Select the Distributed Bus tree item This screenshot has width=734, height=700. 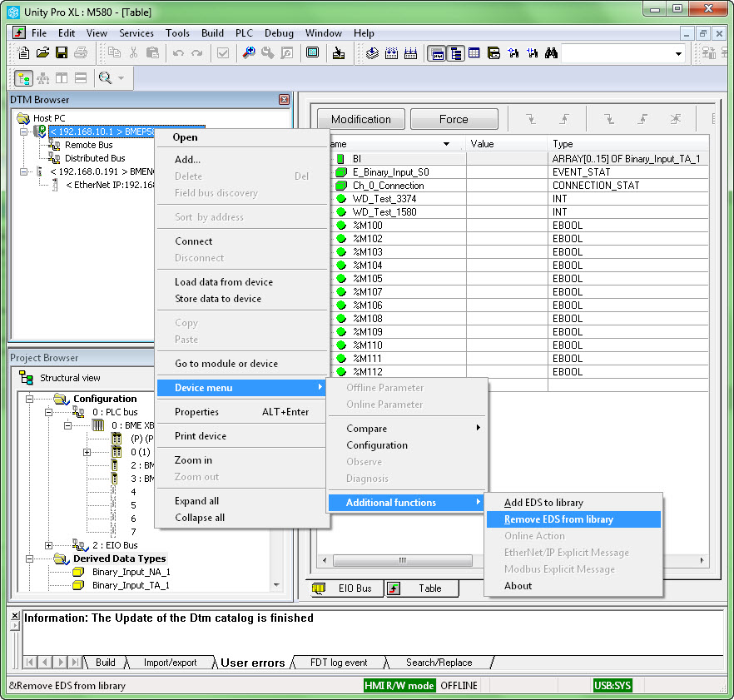(x=95, y=158)
